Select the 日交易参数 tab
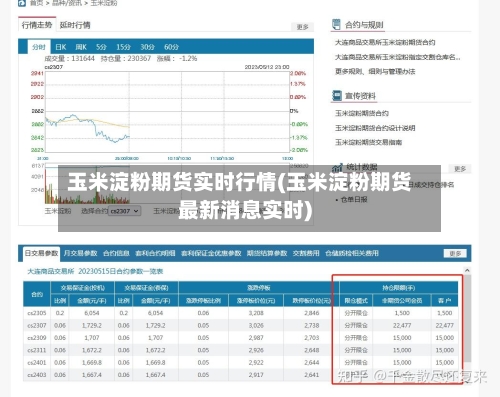 pyautogui.click(x=41, y=253)
